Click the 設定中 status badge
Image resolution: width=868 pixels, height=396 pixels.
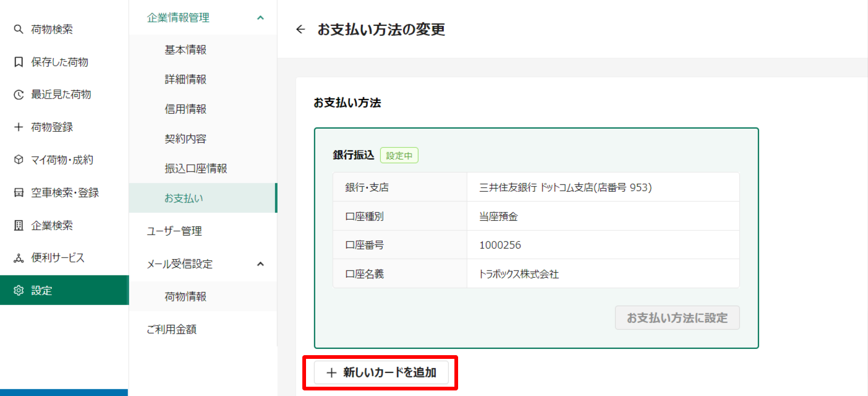(x=399, y=156)
